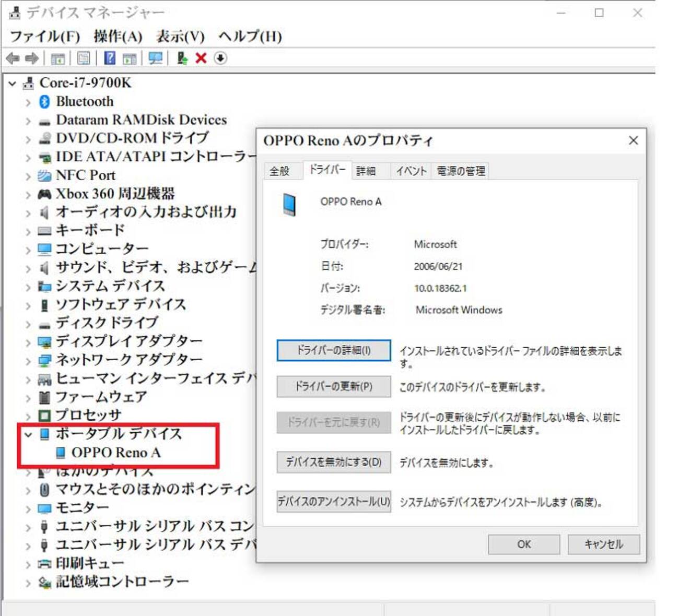
Task: Click the キーボード keyboard icon
Action: [44, 231]
